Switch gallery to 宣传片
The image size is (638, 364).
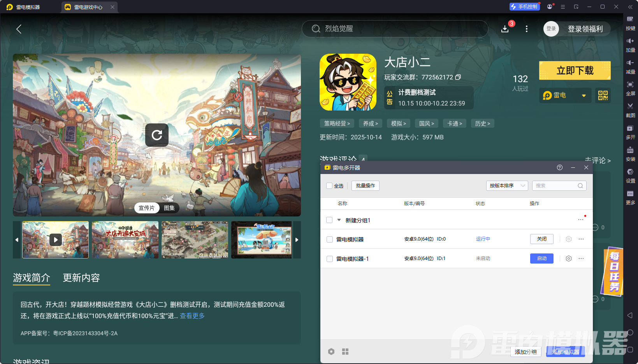[147, 208]
